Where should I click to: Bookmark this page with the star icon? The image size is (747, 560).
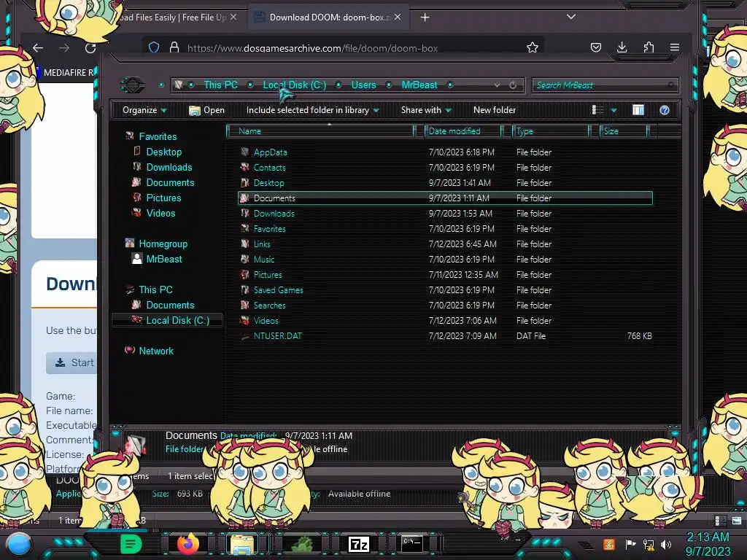(x=532, y=47)
